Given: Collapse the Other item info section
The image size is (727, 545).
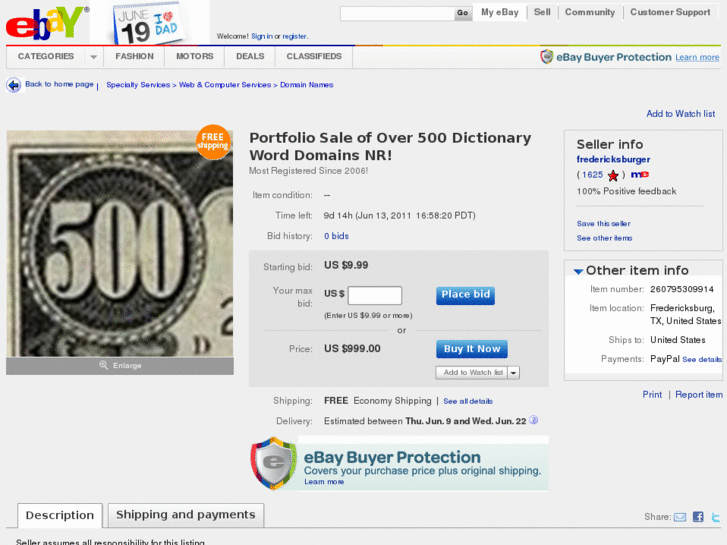Looking at the screenshot, I should click(x=578, y=271).
